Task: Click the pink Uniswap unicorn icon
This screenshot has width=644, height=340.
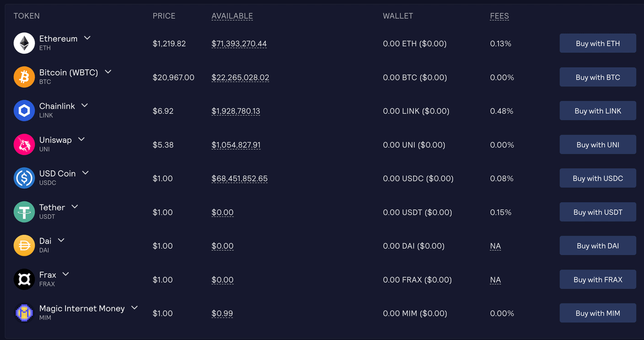Action: click(x=24, y=145)
